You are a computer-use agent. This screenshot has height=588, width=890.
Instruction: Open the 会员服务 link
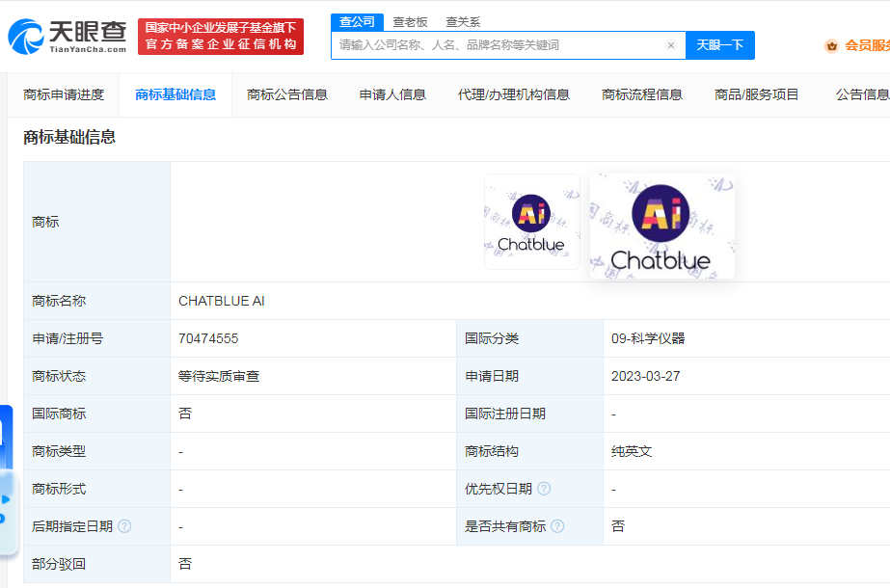click(867, 46)
